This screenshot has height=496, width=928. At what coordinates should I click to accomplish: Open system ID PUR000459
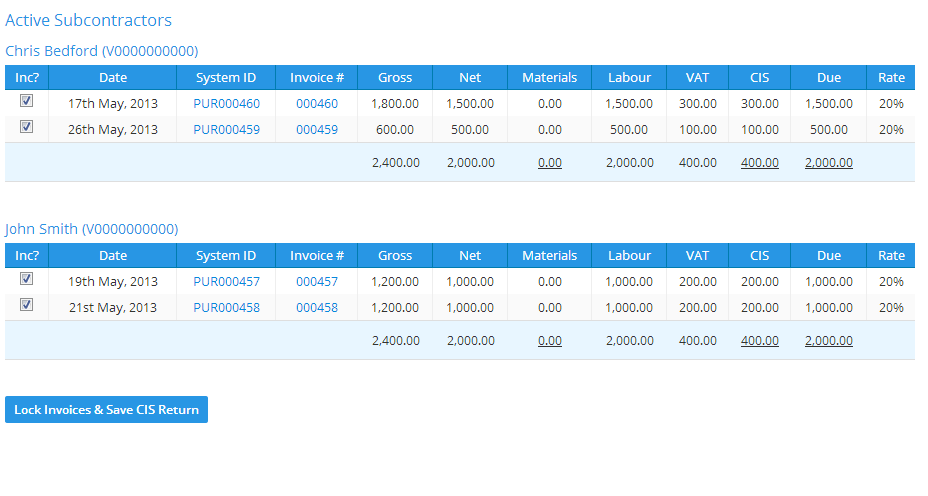tap(226, 129)
